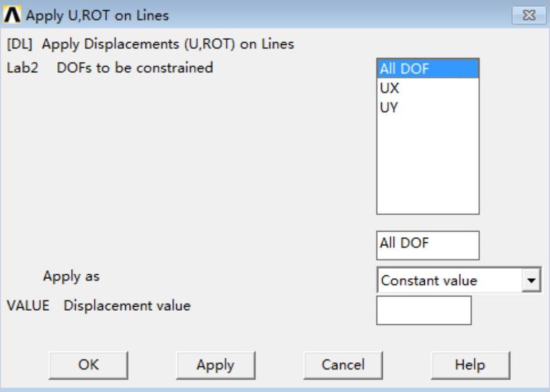Click the [DL] command tag

(x=19, y=44)
